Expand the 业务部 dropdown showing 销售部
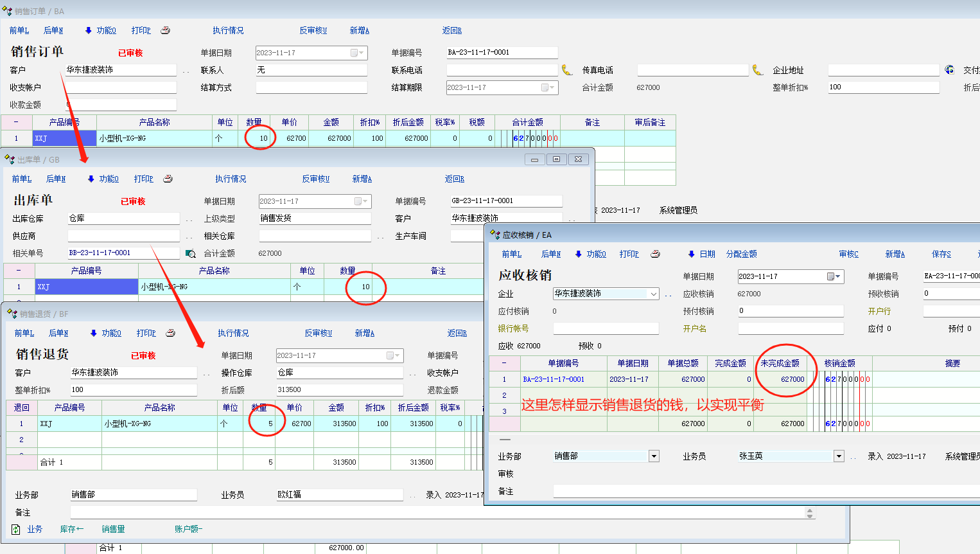980x554 pixels. pos(654,456)
